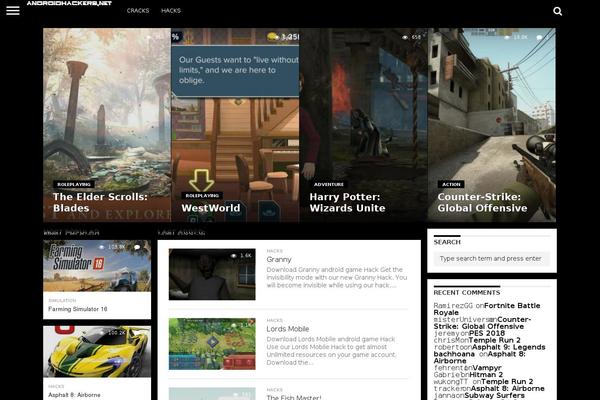Click The Fish Master! post title
The width and height of the screenshot is (600, 400).
(x=294, y=397)
